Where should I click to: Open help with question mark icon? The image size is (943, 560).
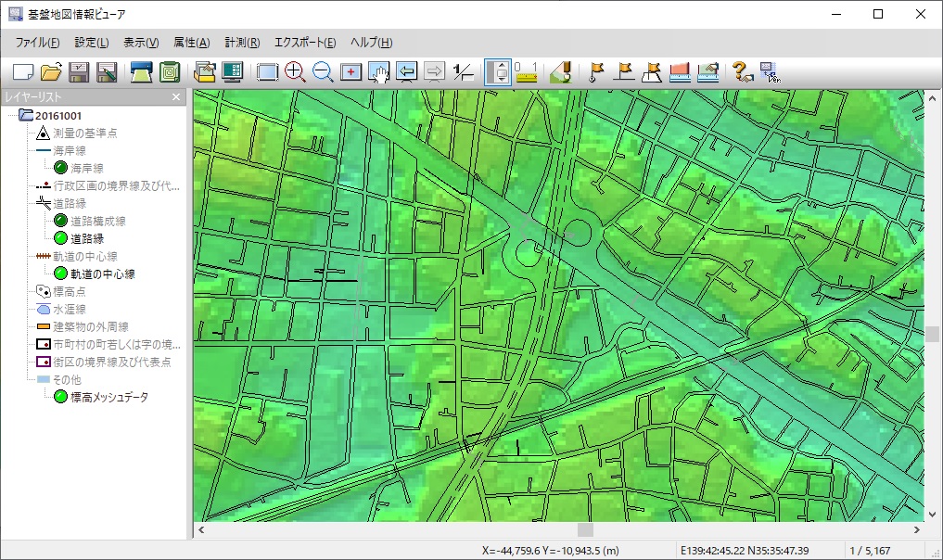(x=743, y=72)
